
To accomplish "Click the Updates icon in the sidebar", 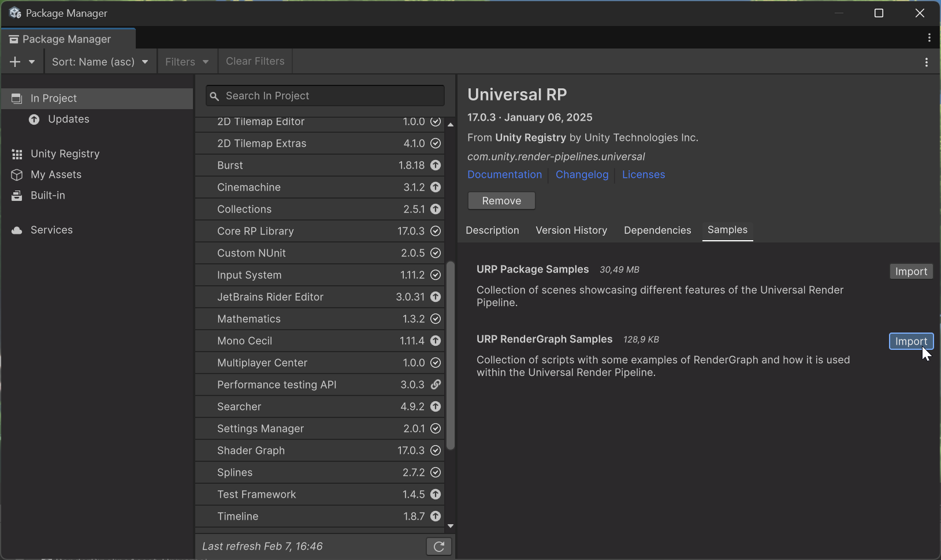I will pyautogui.click(x=34, y=120).
